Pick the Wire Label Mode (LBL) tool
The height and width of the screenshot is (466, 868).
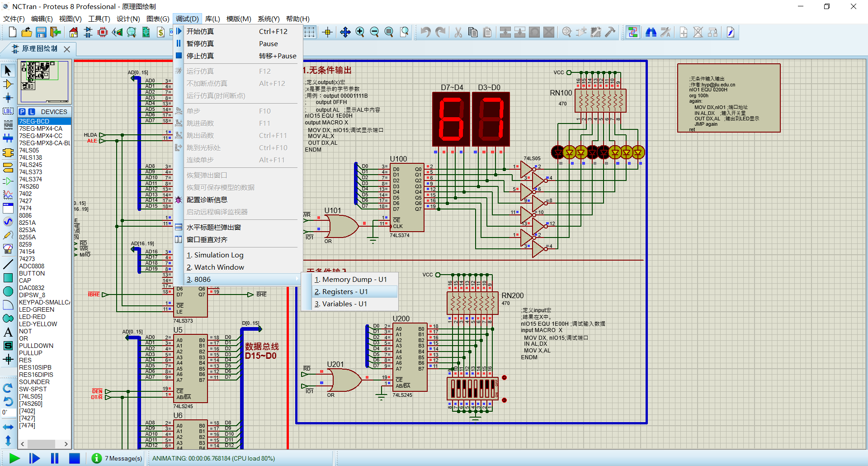[8, 111]
